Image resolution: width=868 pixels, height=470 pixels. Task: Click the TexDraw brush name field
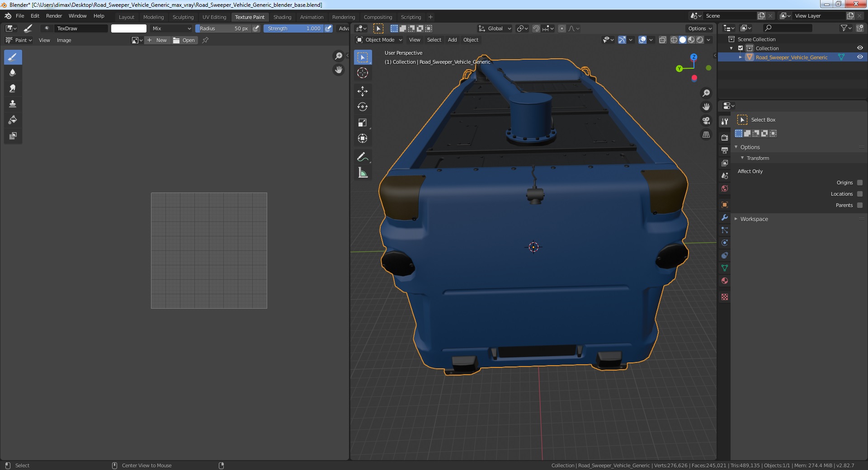pyautogui.click(x=81, y=28)
